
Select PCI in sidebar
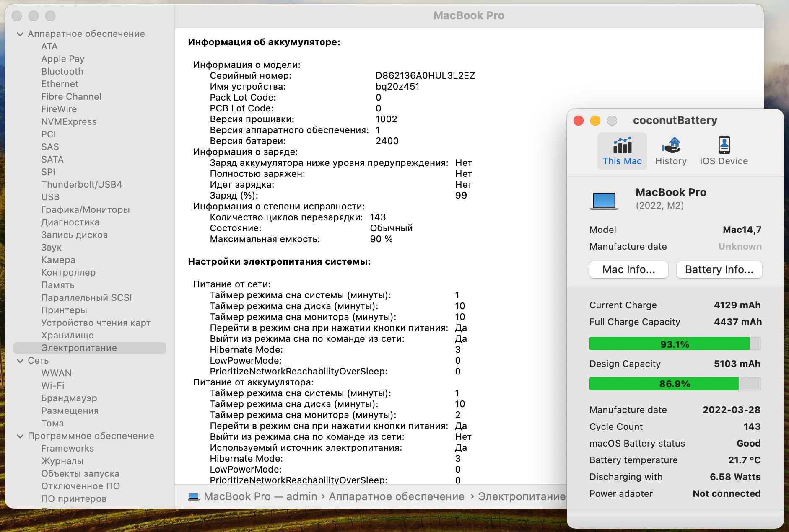point(48,134)
